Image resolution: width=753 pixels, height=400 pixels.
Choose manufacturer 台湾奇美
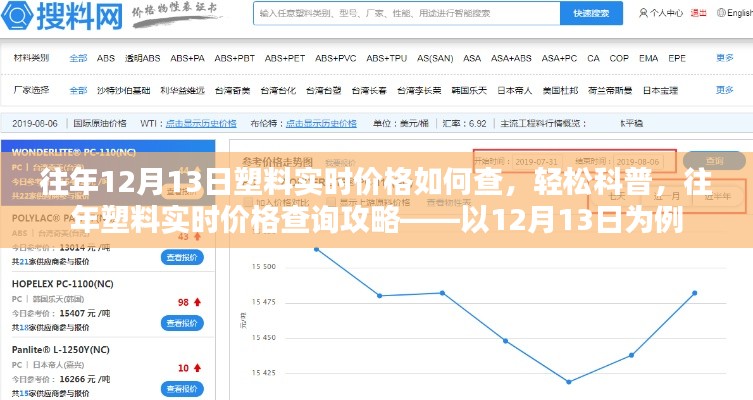point(232,90)
